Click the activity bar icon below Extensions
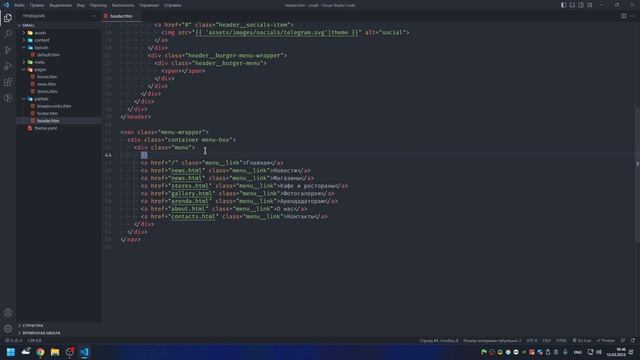Image resolution: width=640 pixels, height=360 pixels. pyautogui.click(x=8, y=98)
